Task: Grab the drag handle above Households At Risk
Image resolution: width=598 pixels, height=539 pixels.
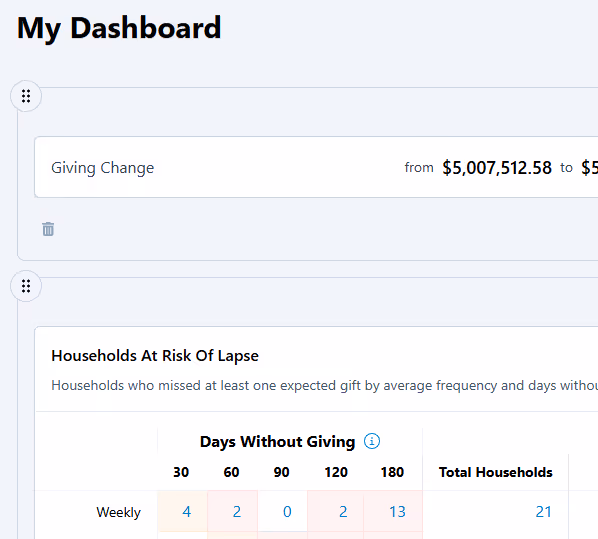Action: 26,286
